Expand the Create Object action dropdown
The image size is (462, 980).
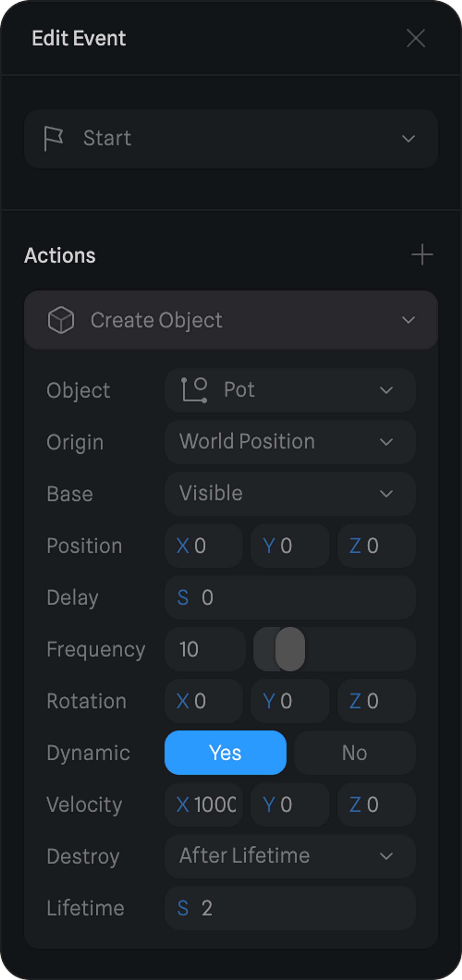click(x=408, y=320)
